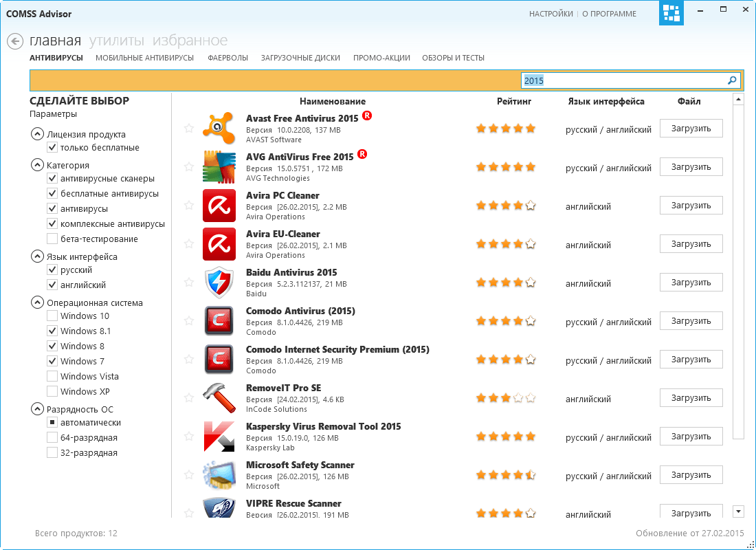This screenshot has height=550, width=756.
Task: Open 'ПРОМО-АКЦИИ' tab
Action: pyautogui.click(x=381, y=58)
